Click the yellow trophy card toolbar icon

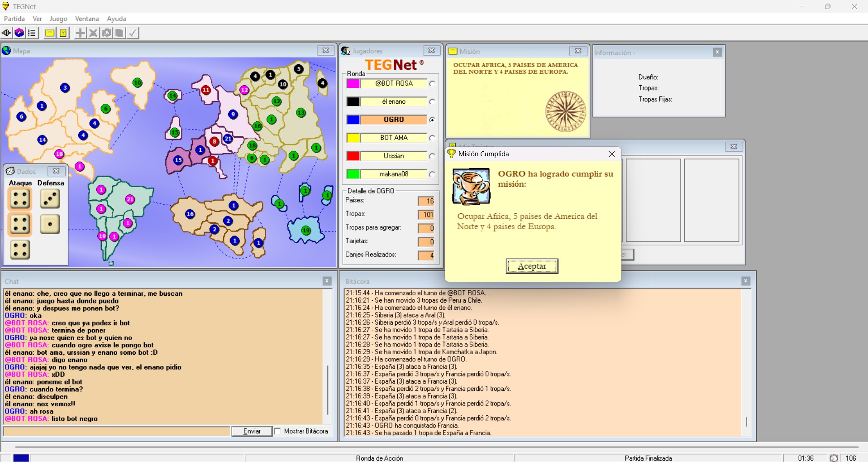(x=63, y=33)
